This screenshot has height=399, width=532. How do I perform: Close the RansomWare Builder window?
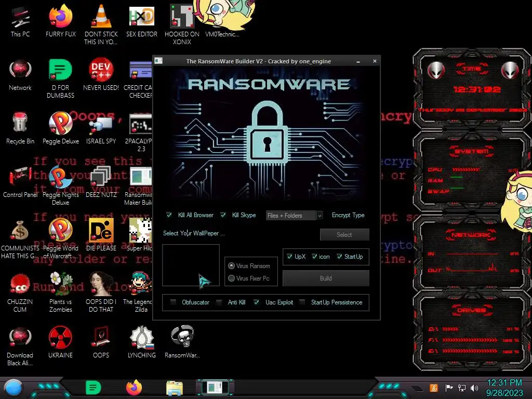(375, 61)
